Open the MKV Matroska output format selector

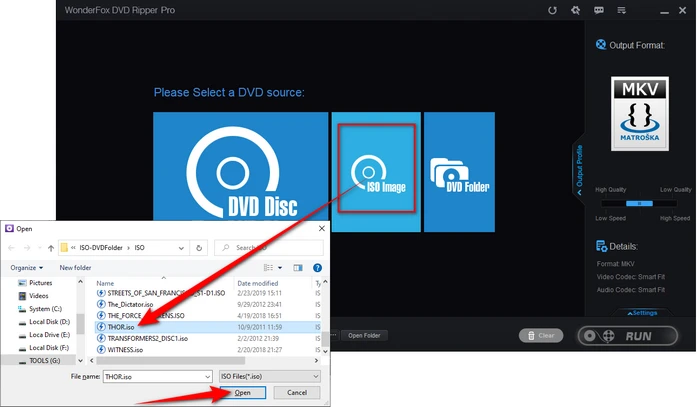click(x=640, y=113)
